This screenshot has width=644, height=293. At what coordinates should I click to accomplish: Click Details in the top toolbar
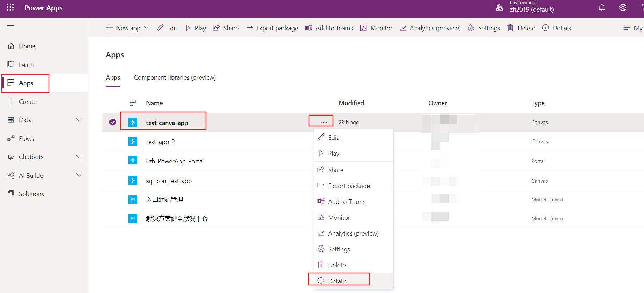[557, 28]
